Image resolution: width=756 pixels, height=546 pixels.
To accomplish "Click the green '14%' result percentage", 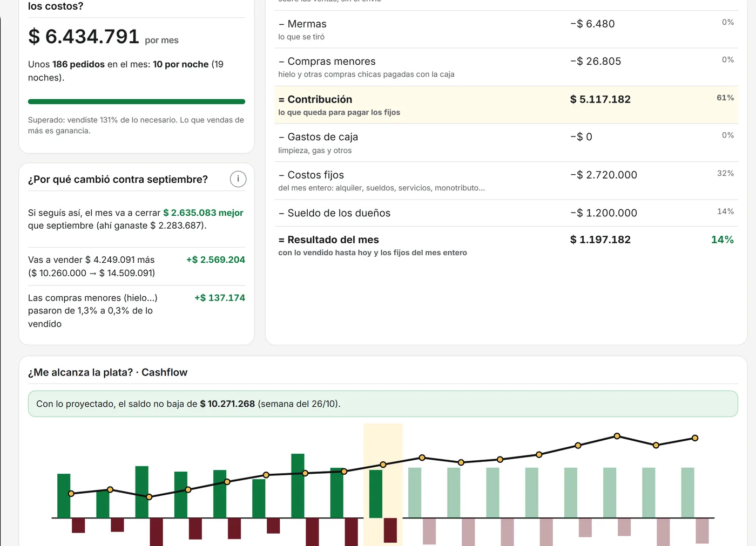I will click(723, 240).
